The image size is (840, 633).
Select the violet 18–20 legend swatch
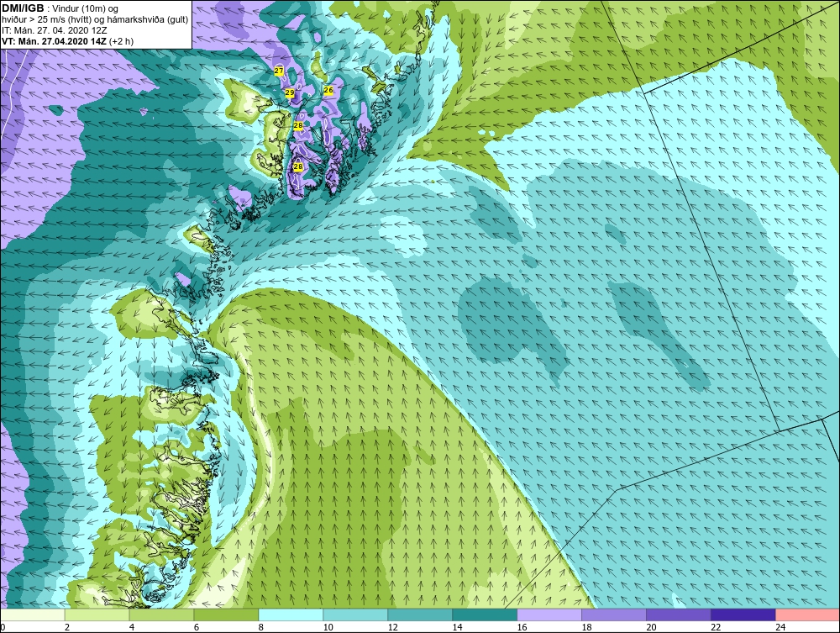pyautogui.click(x=614, y=615)
